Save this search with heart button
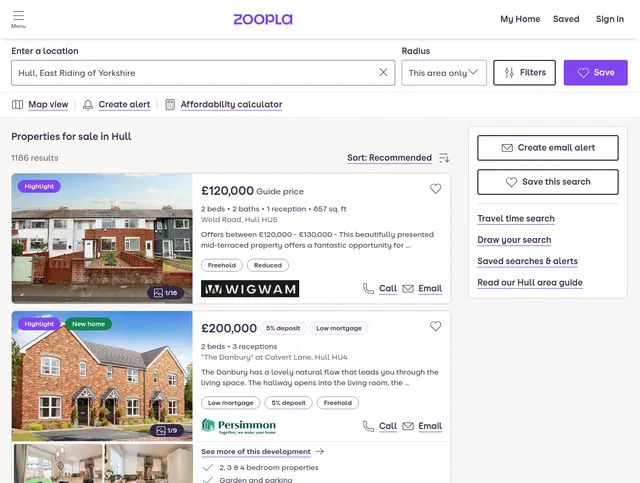This screenshot has height=483, width=640. (548, 182)
